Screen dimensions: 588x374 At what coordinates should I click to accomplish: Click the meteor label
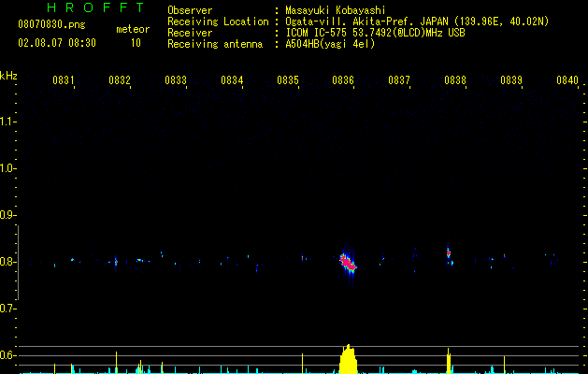[x=133, y=29]
